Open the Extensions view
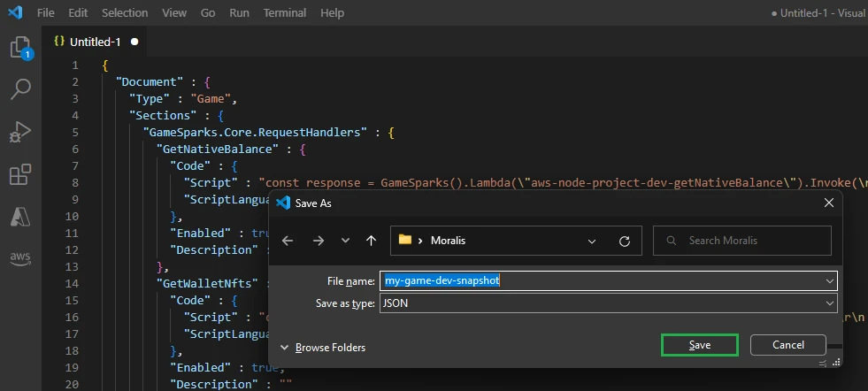868x391 pixels. [19, 174]
